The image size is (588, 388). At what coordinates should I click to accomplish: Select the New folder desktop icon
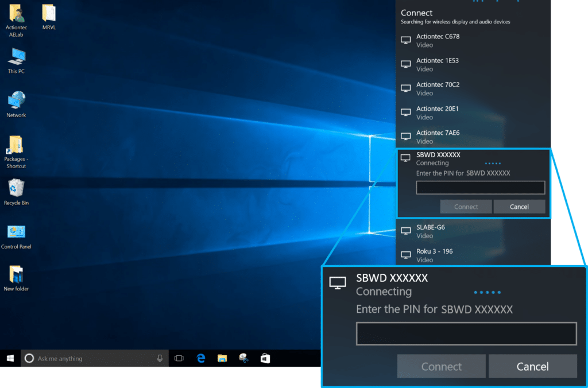pyautogui.click(x=16, y=278)
